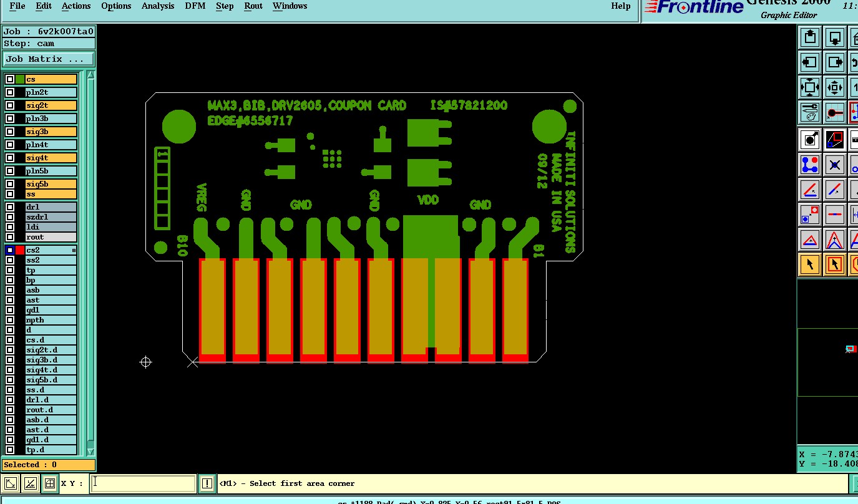Viewport: 858px width, 504px height.
Task: Click the layer list scroll up arrow
Action: 90,75
